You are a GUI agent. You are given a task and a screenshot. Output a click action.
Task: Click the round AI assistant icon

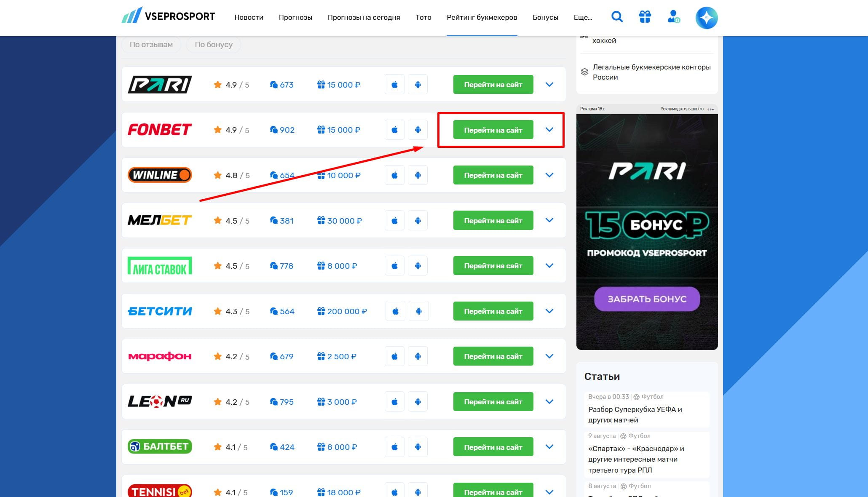click(x=707, y=18)
